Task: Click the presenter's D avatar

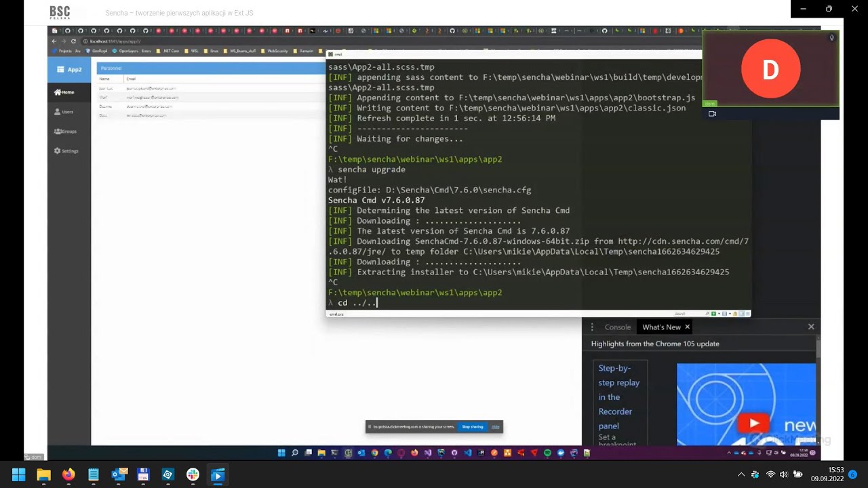Action: click(770, 69)
